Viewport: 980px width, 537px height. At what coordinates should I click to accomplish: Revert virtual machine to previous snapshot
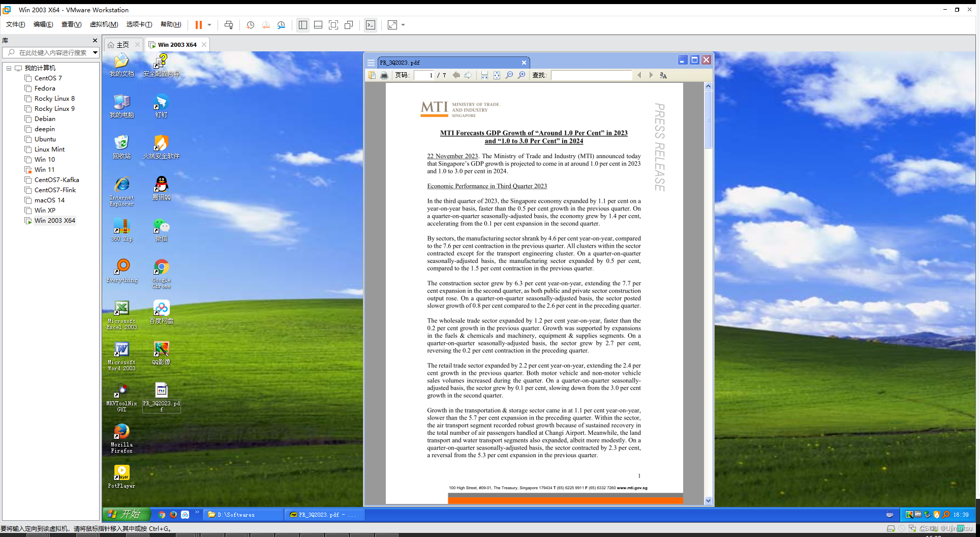tap(266, 25)
